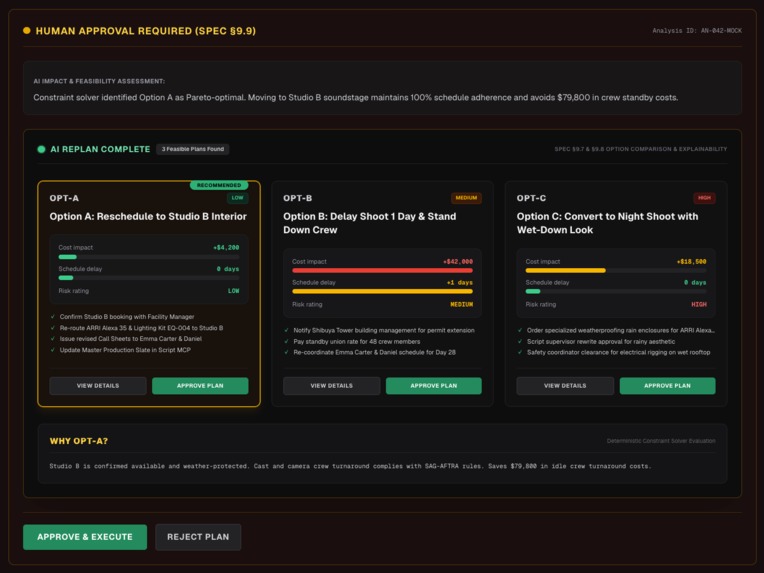This screenshot has height=573, width=764.
Task: Click the Spec §9.7 & §9.8 Option Comparison label
Action: coord(641,149)
